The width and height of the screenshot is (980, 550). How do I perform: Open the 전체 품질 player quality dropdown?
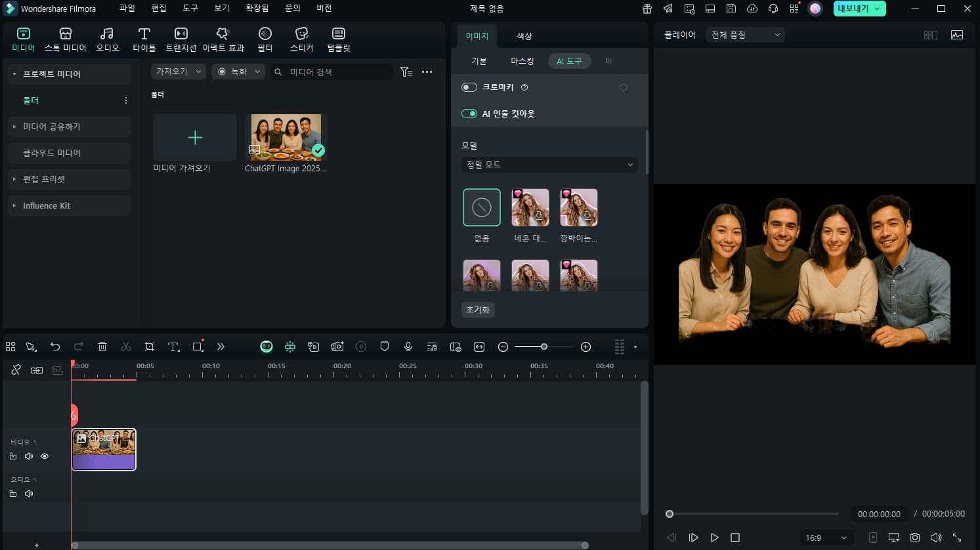[x=746, y=35]
